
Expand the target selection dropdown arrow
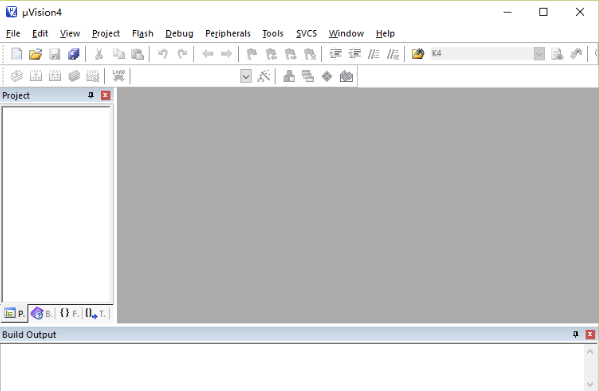(246, 76)
